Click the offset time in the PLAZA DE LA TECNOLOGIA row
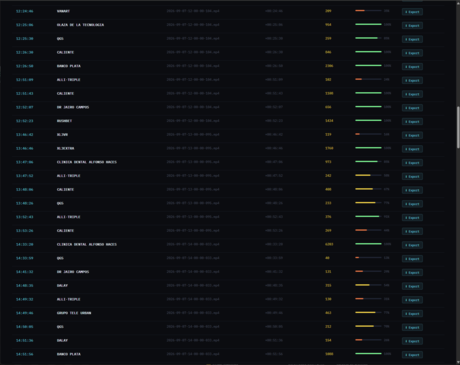Screen dimensions: 460x365 [x=274, y=25]
